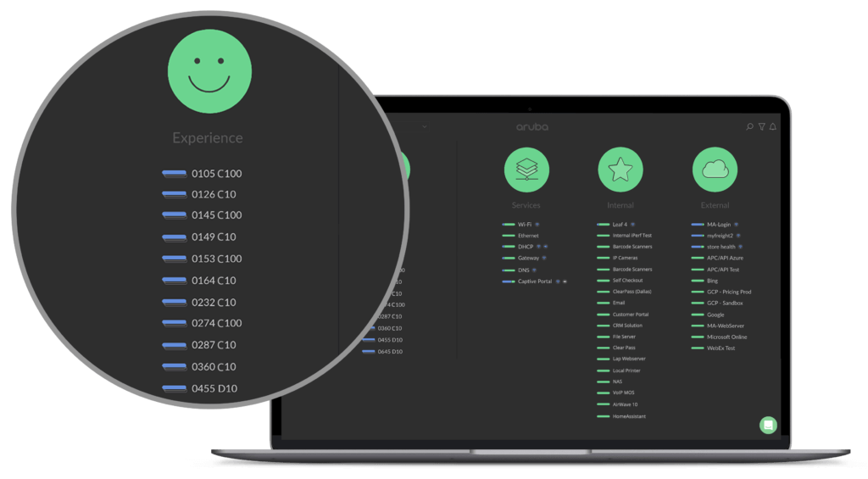Select the CRM Solution test

620,325
